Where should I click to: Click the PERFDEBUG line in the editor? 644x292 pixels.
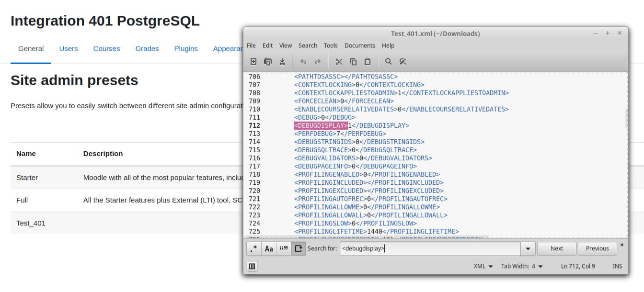pos(340,134)
